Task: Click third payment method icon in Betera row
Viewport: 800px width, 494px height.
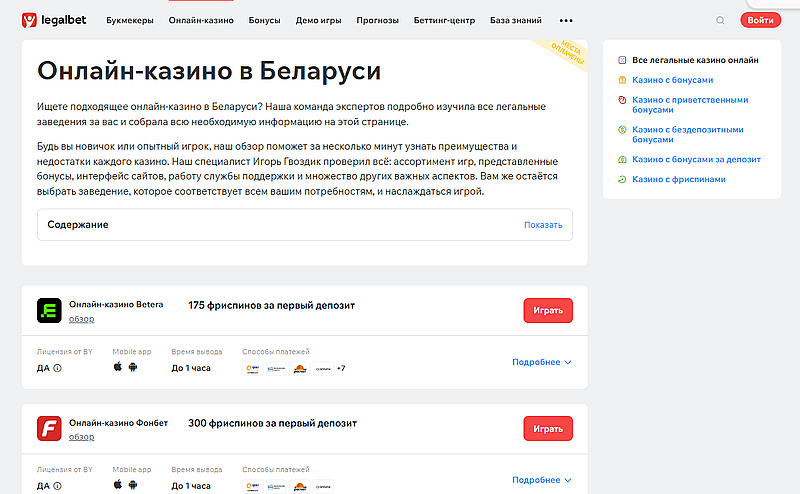Action: pyautogui.click(x=300, y=368)
